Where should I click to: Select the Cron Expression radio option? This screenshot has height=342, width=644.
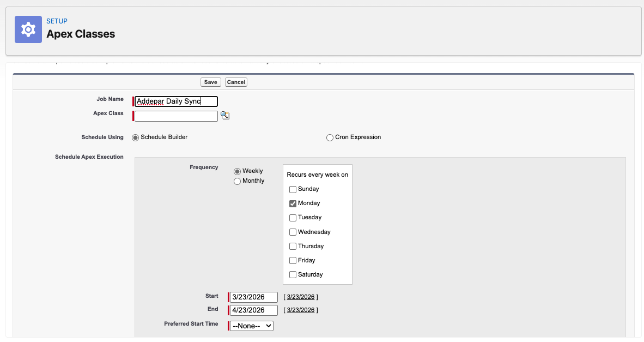click(330, 137)
